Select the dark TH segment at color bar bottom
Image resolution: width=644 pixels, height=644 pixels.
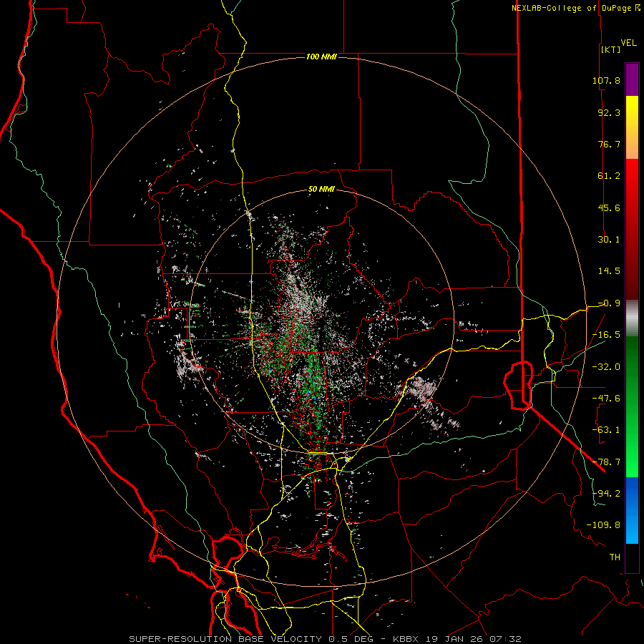[632, 557]
